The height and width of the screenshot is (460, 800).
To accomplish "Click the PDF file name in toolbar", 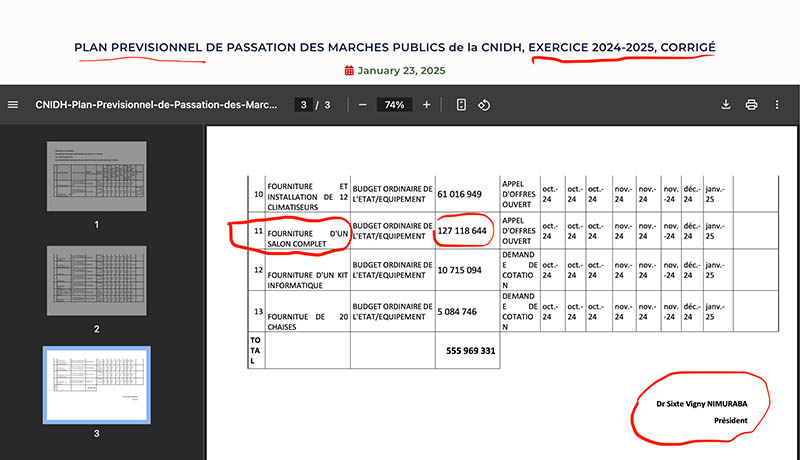I will click(x=156, y=105).
